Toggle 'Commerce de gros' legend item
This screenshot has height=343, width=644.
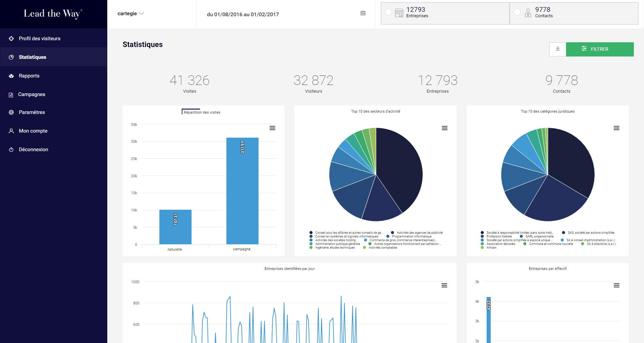pos(401,240)
